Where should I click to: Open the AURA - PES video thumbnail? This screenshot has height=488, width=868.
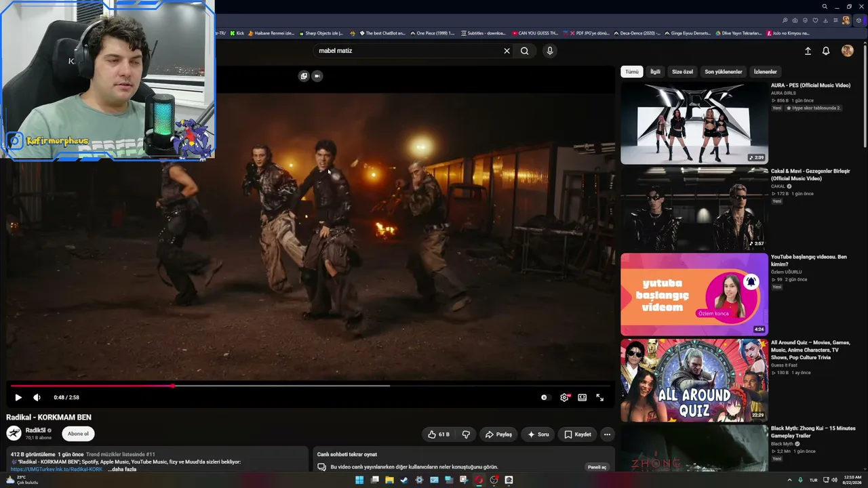click(694, 123)
